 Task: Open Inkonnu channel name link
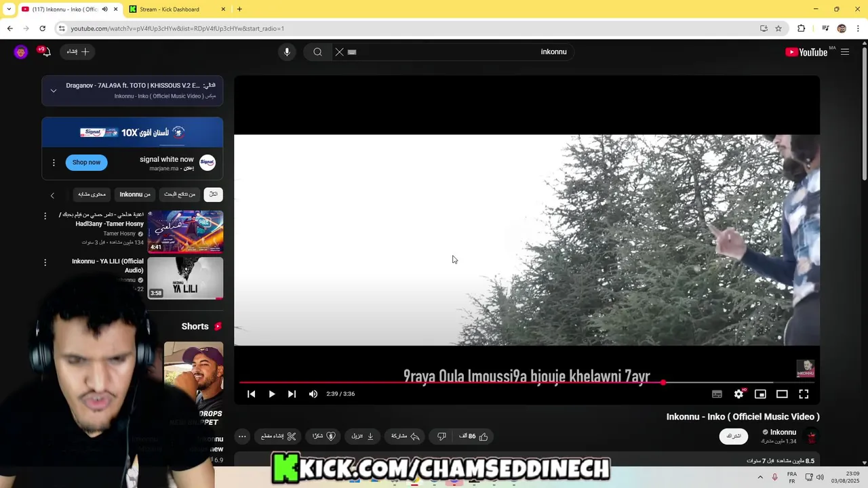(x=783, y=432)
